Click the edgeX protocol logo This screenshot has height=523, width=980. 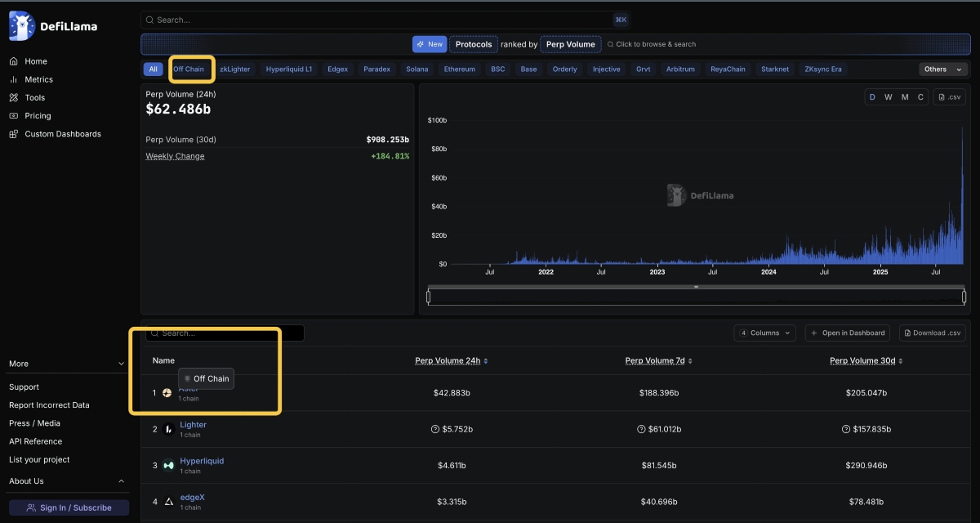click(x=168, y=502)
